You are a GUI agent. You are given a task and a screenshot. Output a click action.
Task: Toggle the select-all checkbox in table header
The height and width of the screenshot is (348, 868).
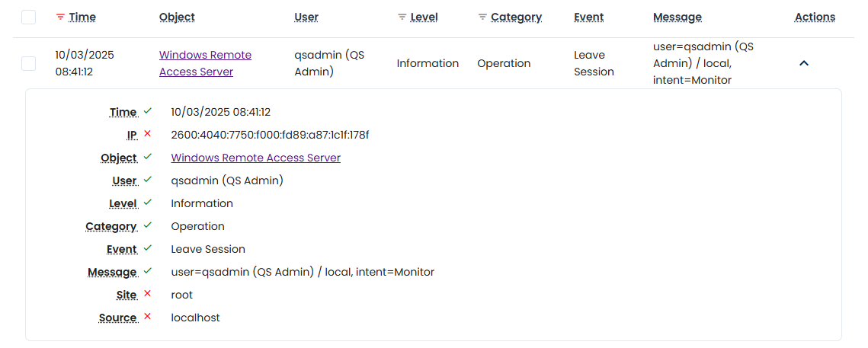(29, 17)
